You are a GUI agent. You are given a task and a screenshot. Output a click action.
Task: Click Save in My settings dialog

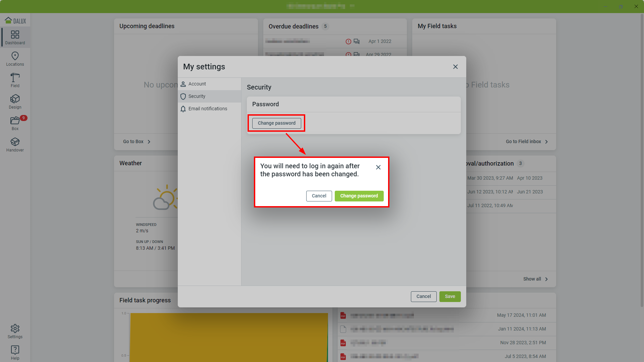450,296
